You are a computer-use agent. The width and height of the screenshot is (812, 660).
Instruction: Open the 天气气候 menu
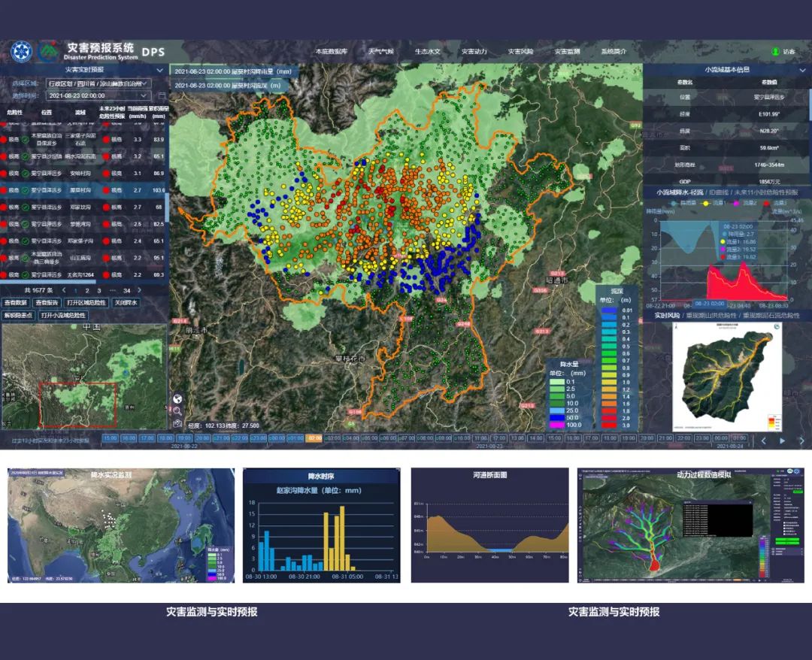coord(380,51)
